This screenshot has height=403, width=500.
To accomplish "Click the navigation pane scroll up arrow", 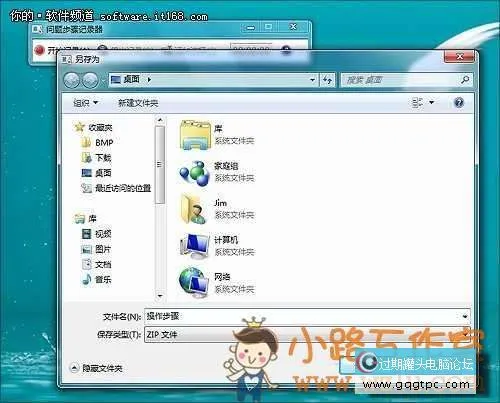I will point(160,120).
